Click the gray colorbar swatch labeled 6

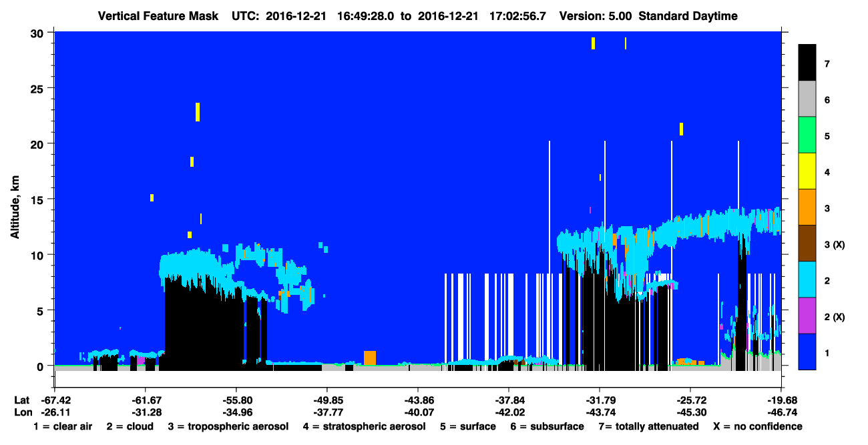[807, 99]
